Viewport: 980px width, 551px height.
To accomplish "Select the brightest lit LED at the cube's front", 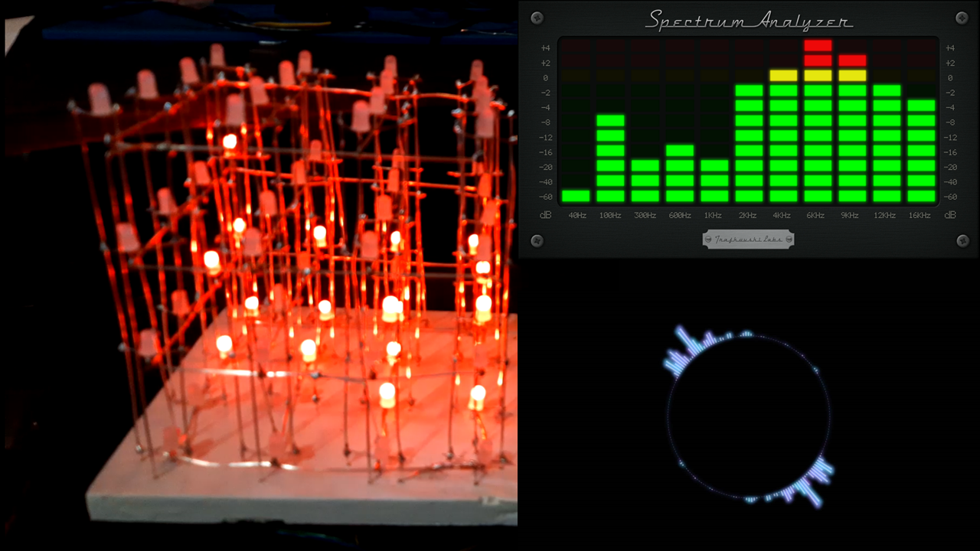I will 387,394.
